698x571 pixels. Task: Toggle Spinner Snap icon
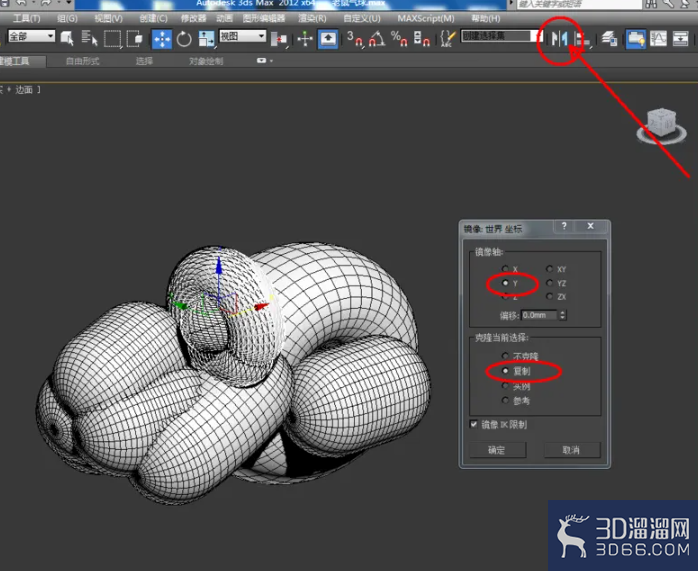coord(422,39)
